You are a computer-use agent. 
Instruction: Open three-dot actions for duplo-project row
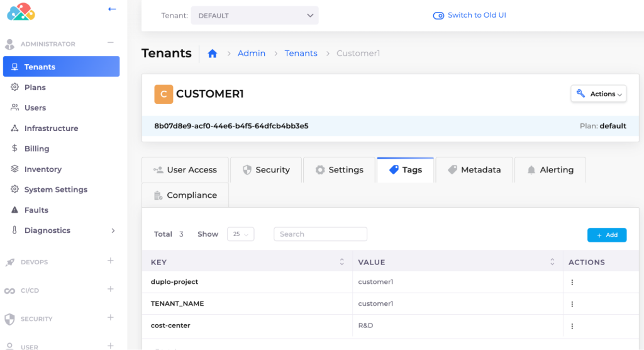pyautogui.click(x=572, y=283)
